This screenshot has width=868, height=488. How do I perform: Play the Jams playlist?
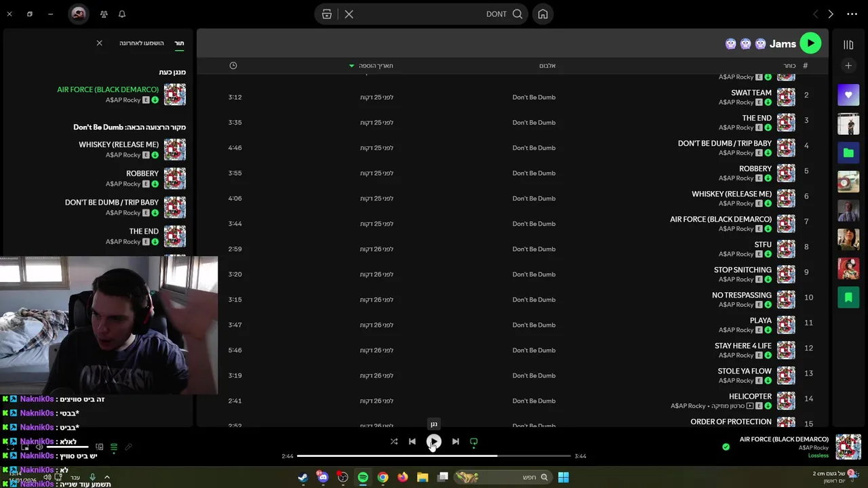[x=810, y=43]
